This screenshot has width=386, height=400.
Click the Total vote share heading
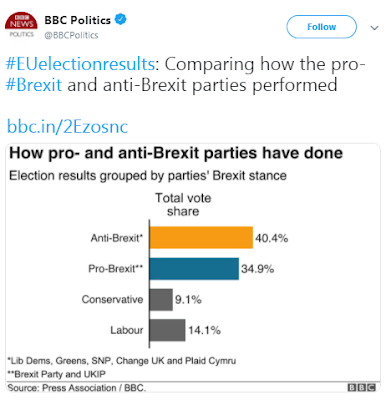tap(183, 204)
